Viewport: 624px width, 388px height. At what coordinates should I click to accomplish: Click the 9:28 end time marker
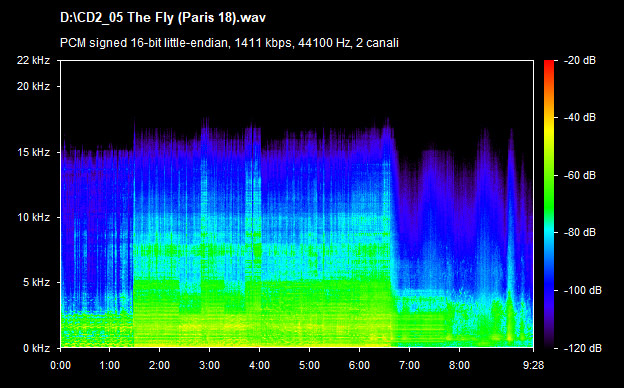533,365
